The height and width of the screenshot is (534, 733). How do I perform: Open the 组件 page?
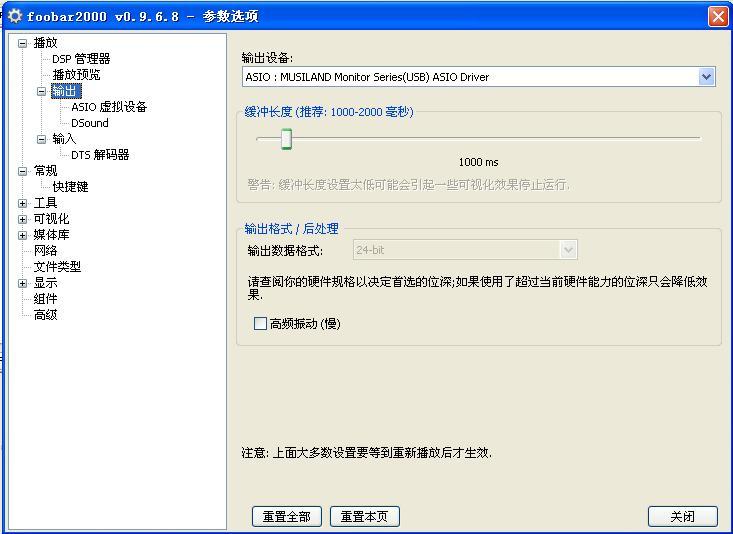pos(45,298)
